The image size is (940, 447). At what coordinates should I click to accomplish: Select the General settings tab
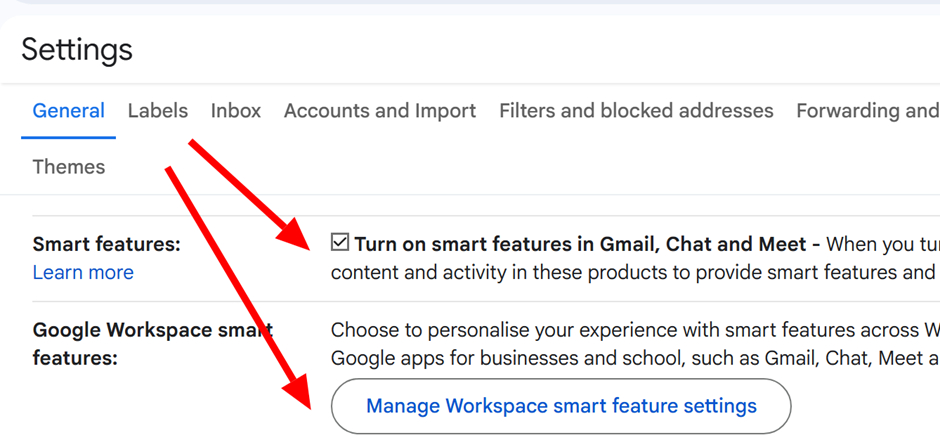68,111
